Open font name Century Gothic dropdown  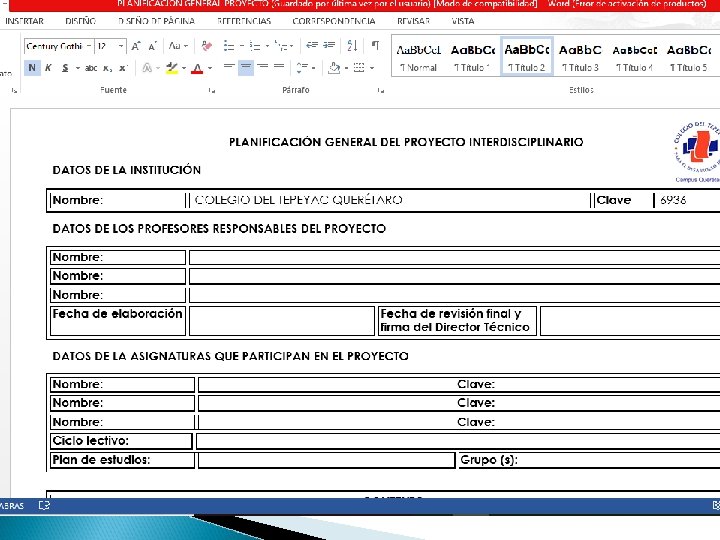tap(89, 46)
